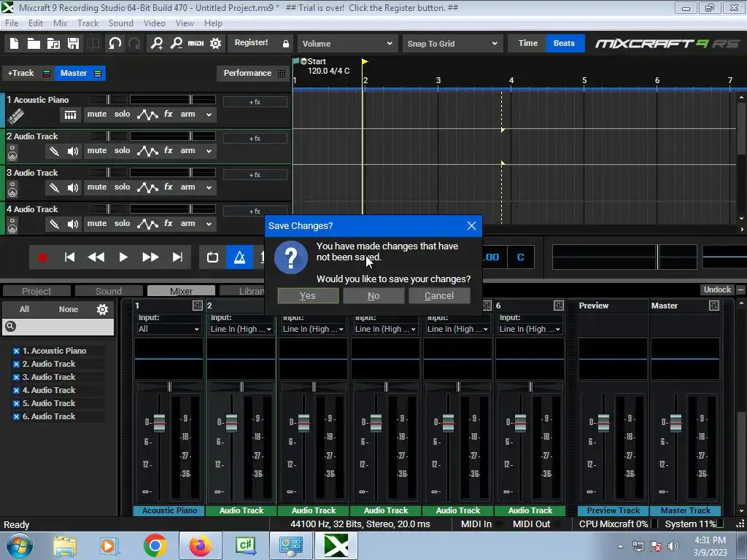
Task: Click the Master Track volume fader
Action: [676, 422]
